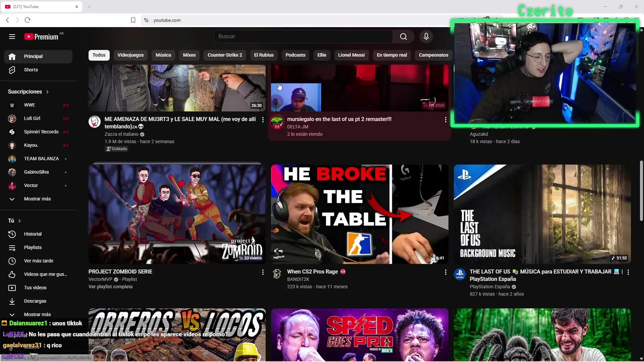Open SPEED GOES PRO thumbnail
This screenshot has width=644, height=362.
359,335
